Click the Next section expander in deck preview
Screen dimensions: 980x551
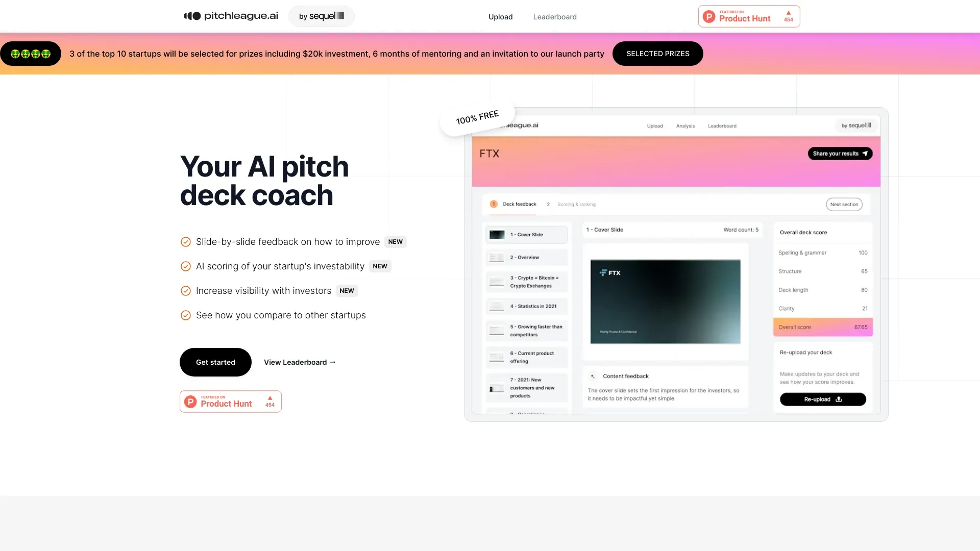(x=844, y=204)
